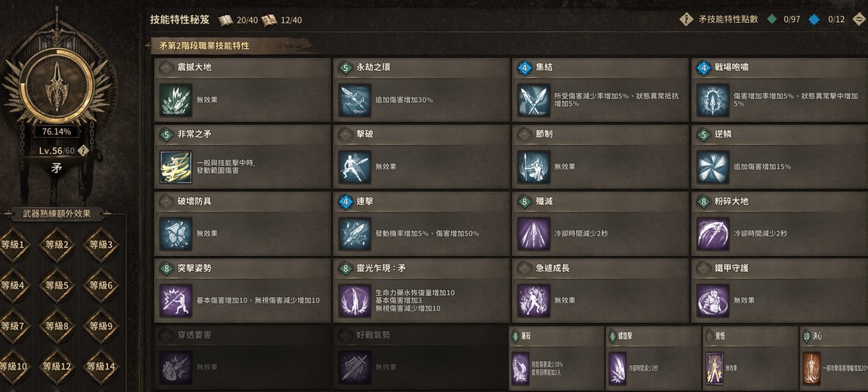Toggle the level 8 badge on 突擊姿勢
868x392 pixels.
167,269
